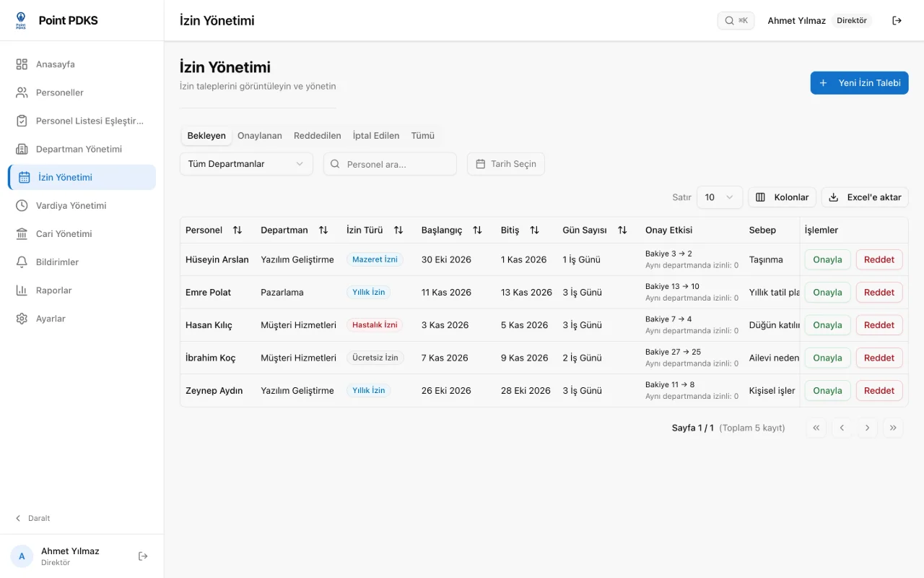The height and width of the screenshot is (578, 924).
Task: Go to the previous page arrow
Action: (x=842, y=428)
